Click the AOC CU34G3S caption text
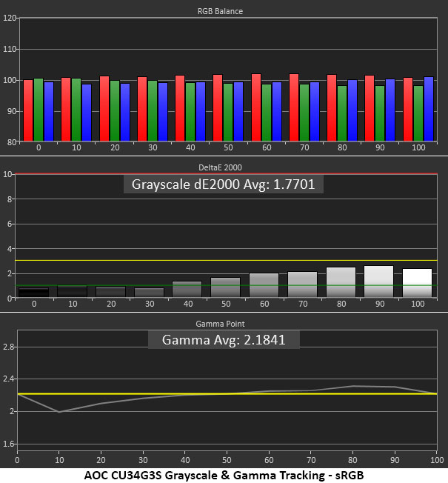Screen dimensions: 448x483 (224, 476)
